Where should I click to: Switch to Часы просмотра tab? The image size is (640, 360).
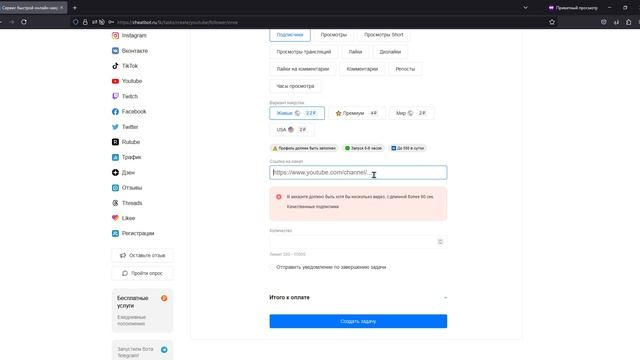point(295,86)
